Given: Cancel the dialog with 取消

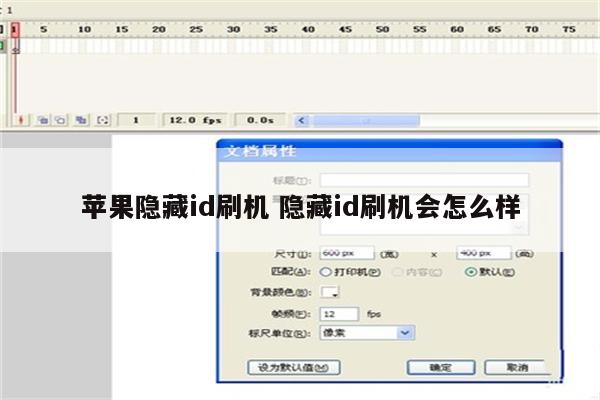Looking at the screenshot, I should pyautogui.click(x=517, y=367).
